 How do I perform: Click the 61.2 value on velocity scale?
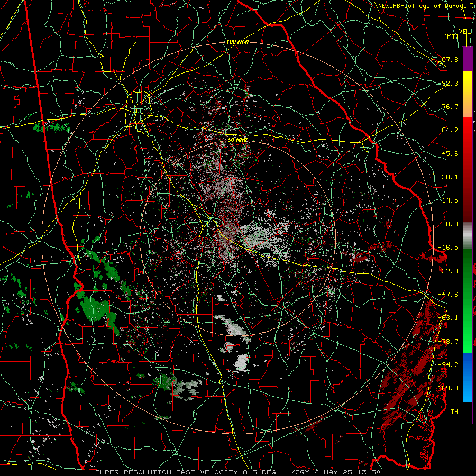[450, 130]
